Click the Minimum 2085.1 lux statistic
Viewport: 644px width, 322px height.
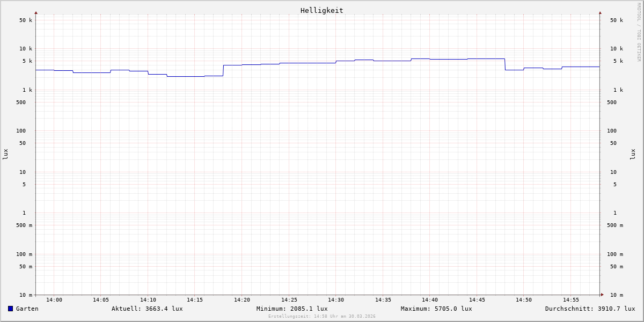point(292,309)
